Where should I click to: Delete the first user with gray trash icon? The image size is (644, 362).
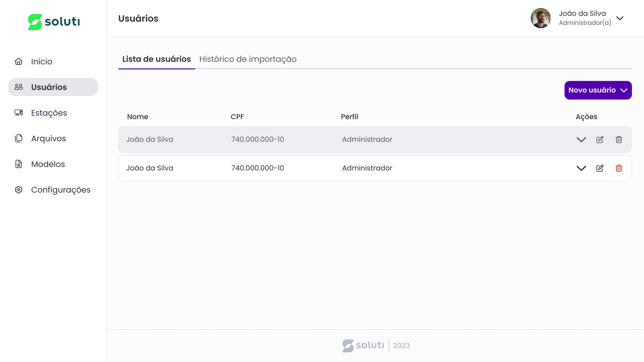(x=619, y=139)
